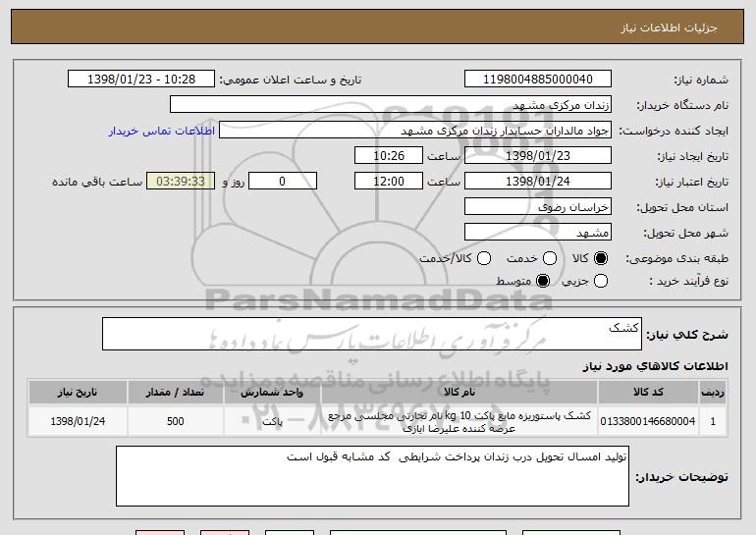Click the table need date 1398/01/24

(78, 421)
